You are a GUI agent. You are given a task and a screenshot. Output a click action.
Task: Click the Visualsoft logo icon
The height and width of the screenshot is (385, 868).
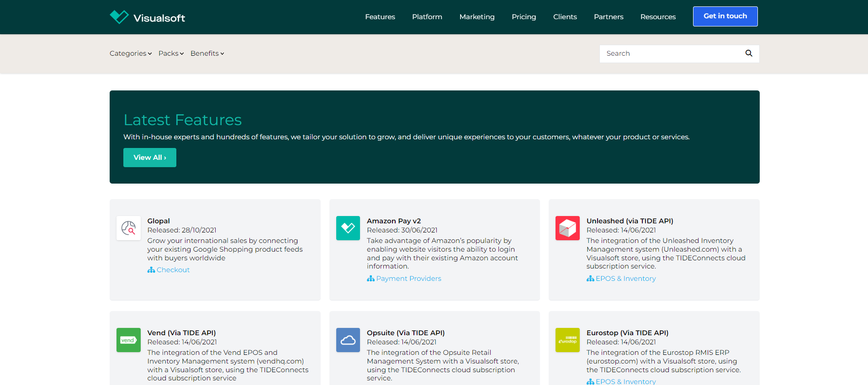[119, 17]
